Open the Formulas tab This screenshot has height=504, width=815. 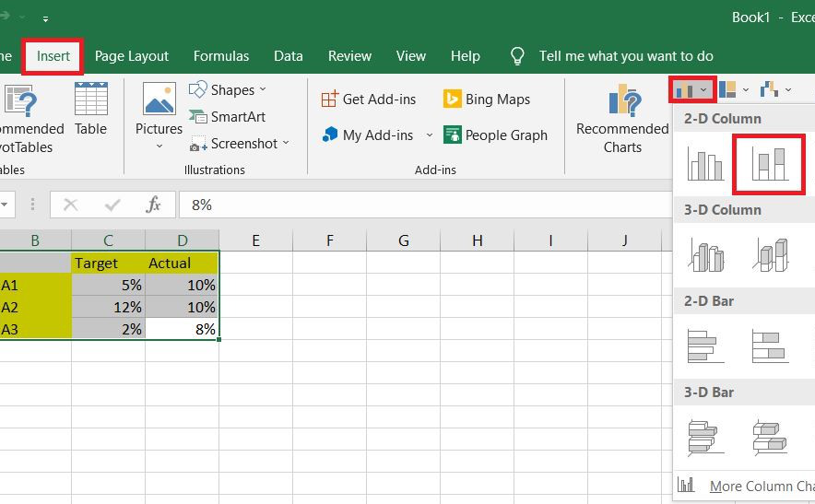221,56
